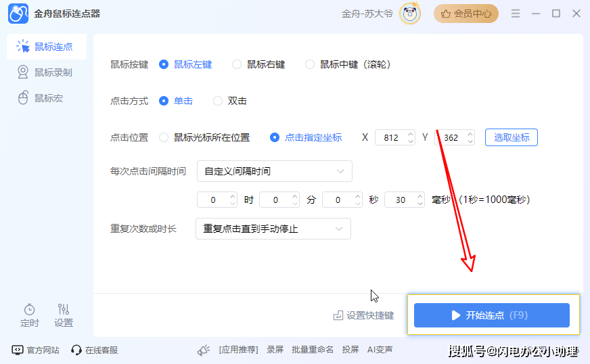This screenshot has width=590, height=364.
Task: Open the 官方网站 official website link
Action: tap(35, 350)
